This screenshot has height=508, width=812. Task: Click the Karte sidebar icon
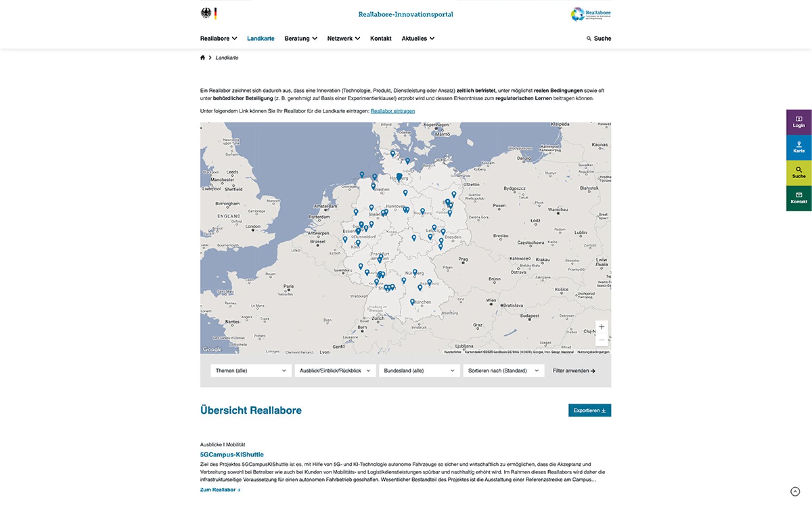(x=798, y=147)
